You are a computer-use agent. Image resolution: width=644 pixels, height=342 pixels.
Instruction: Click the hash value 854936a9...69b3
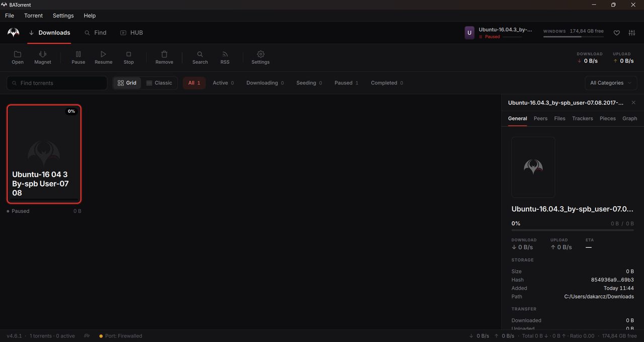pyautogui.click(x=612, y=280)
